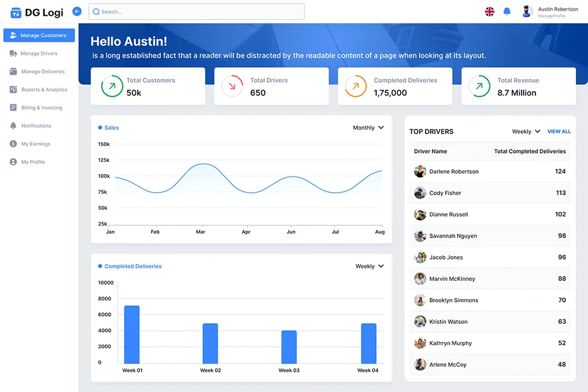The height and width of the screenshot is (392, 588).
Task: Click the search magnifier icon
Action: (x=97, y=11)
